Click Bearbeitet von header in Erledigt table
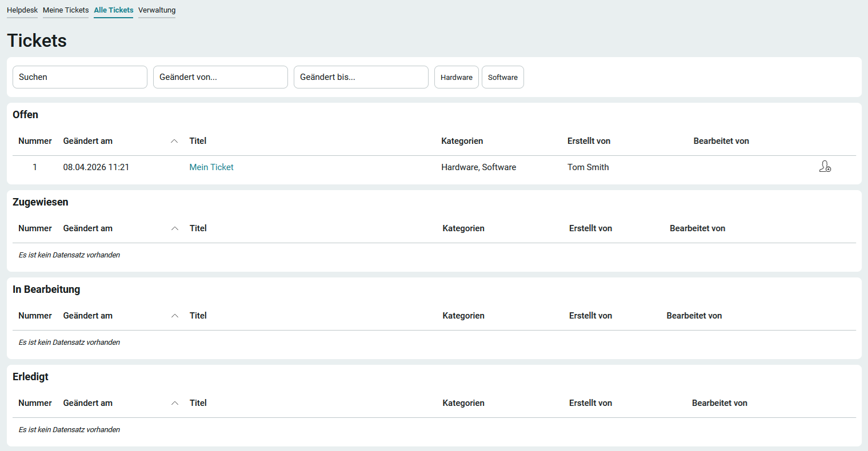 coord(719,403)
